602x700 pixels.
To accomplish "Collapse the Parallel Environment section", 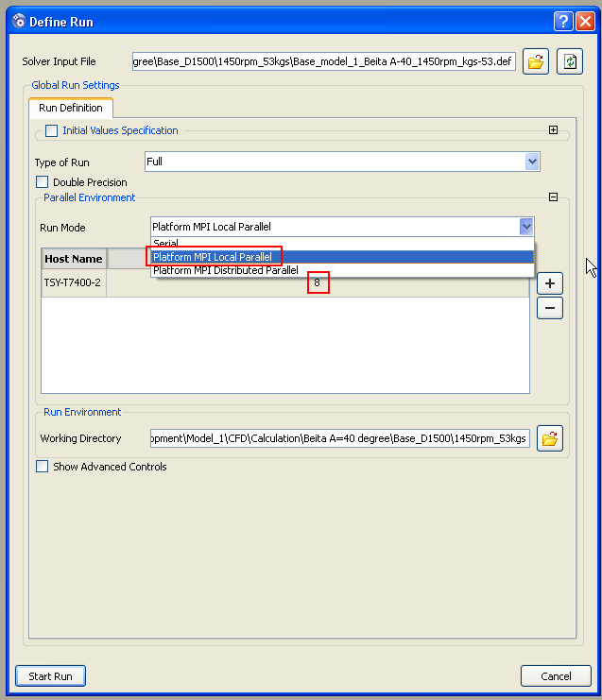I will pyautogui.click(x=553, y=197).
